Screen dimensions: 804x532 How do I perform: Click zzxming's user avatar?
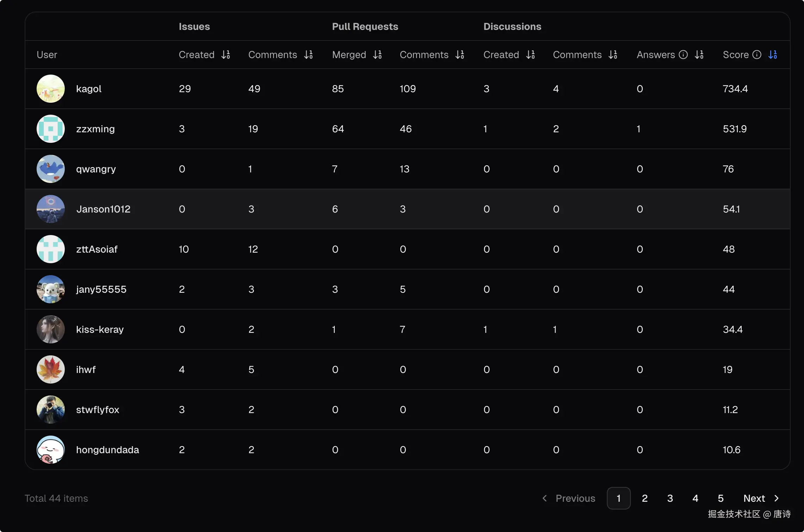(51, 129)
